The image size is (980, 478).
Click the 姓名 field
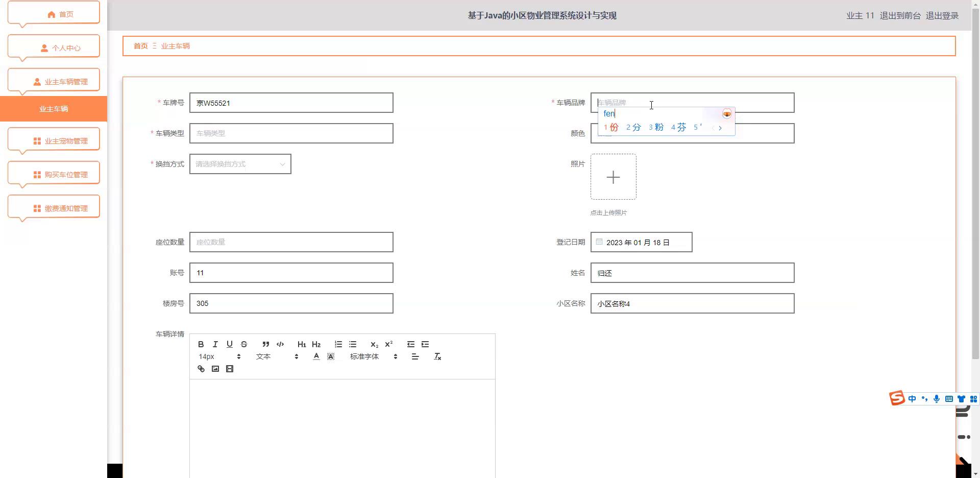[x=692, y=273]
